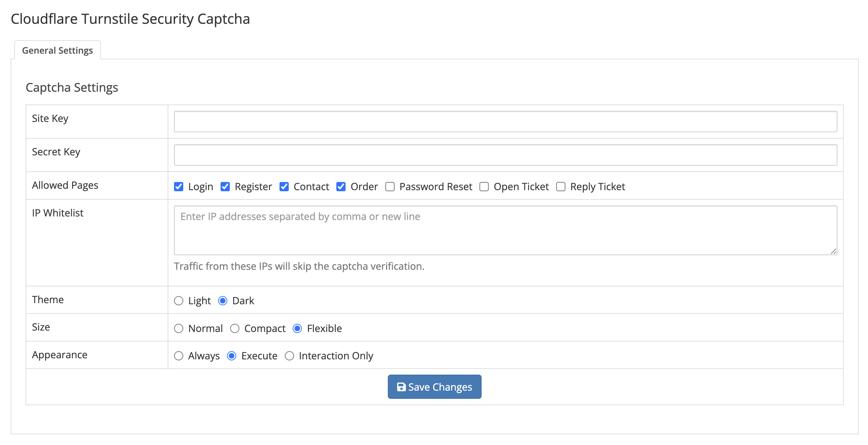
Task: Uncheck the Login page checkbox
Action: pos(179,187)
